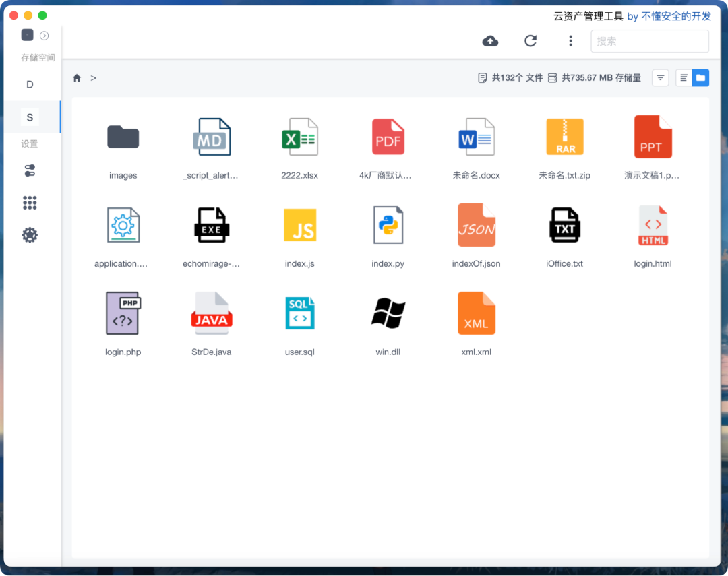Switch to list view layout
The height and width of the screenshot is (576, 728).
[684, 78]
